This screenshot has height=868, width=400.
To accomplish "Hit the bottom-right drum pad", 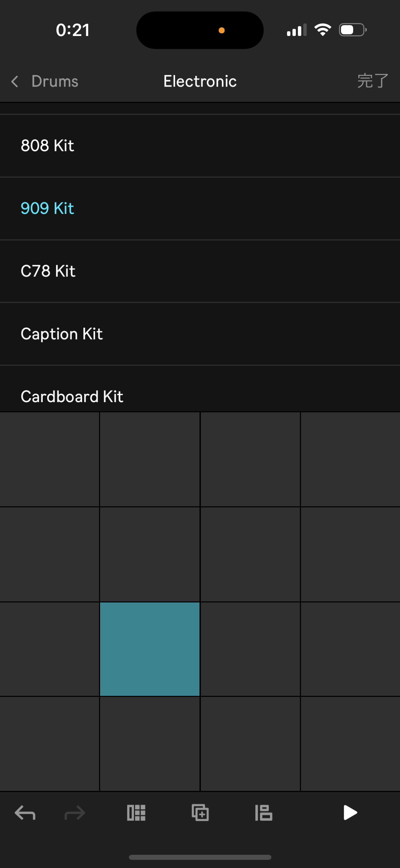I will tap(350, 744).
